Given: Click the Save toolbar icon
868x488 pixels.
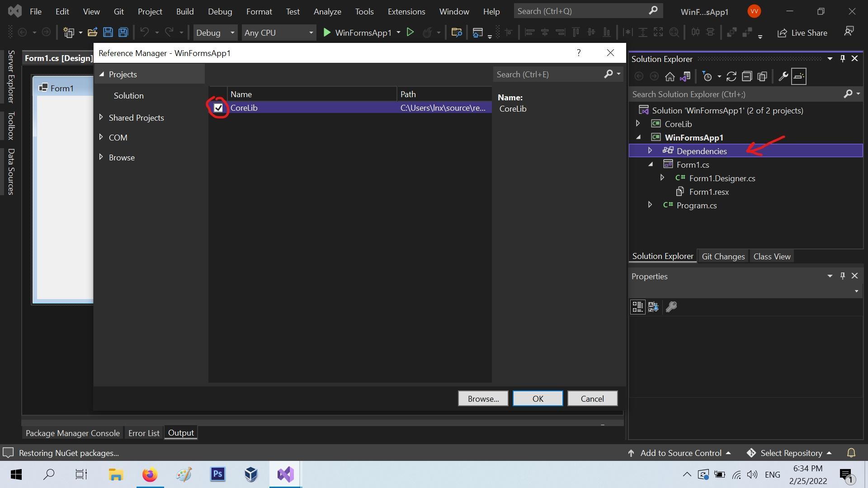Looking at the screenshot, I should (108, 33).
